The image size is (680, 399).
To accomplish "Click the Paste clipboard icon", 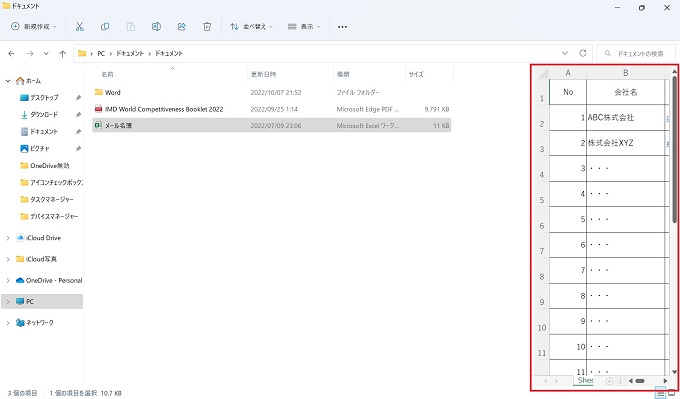I will (131, 26).
